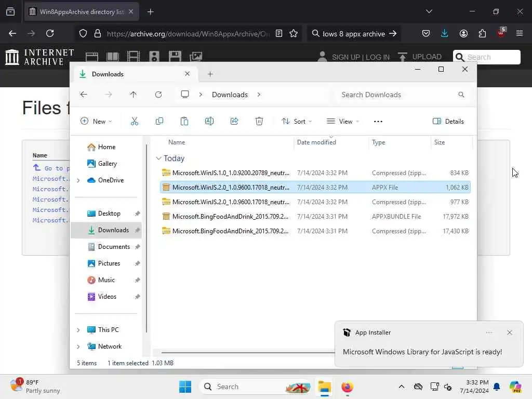Show hidden system tray icons

coord(402,387)
